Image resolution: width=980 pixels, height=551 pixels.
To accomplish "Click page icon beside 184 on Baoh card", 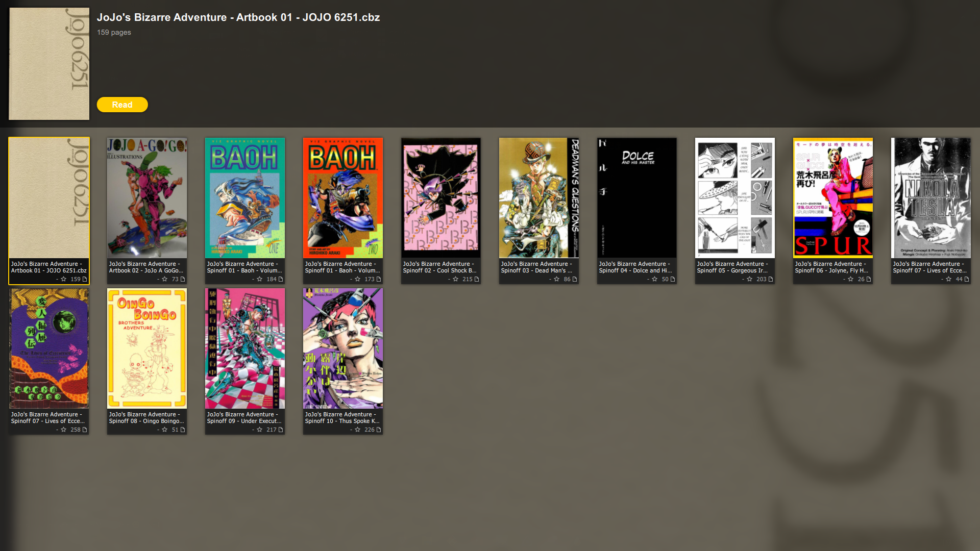I will click(x=281, y=279).
